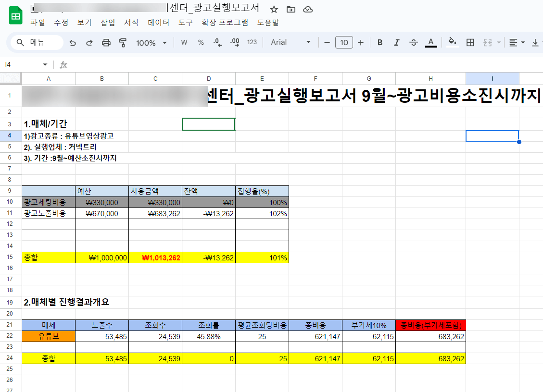Open the horizontal alignment dropdown
This screenshot has width=543, height=392.
pos(516,42)
